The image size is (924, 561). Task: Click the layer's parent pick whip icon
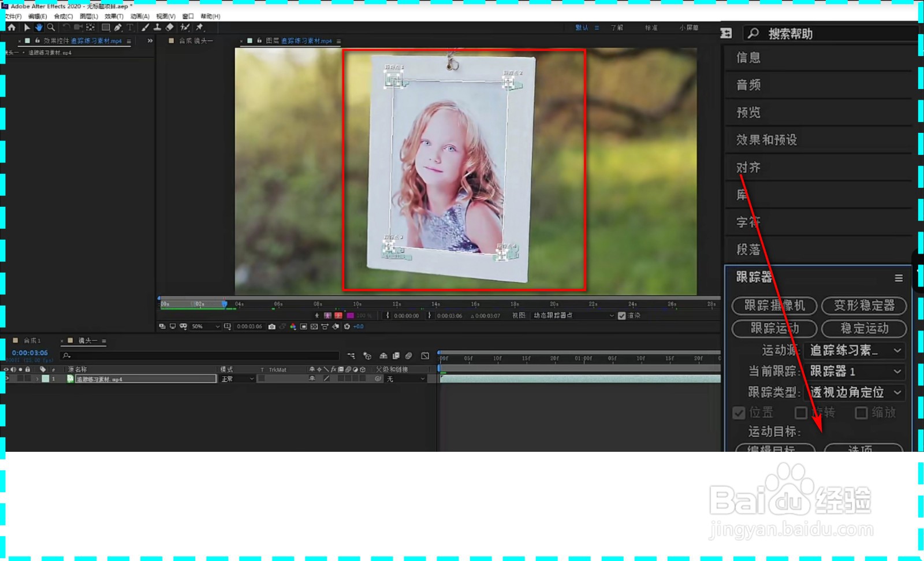coord(378,379)
